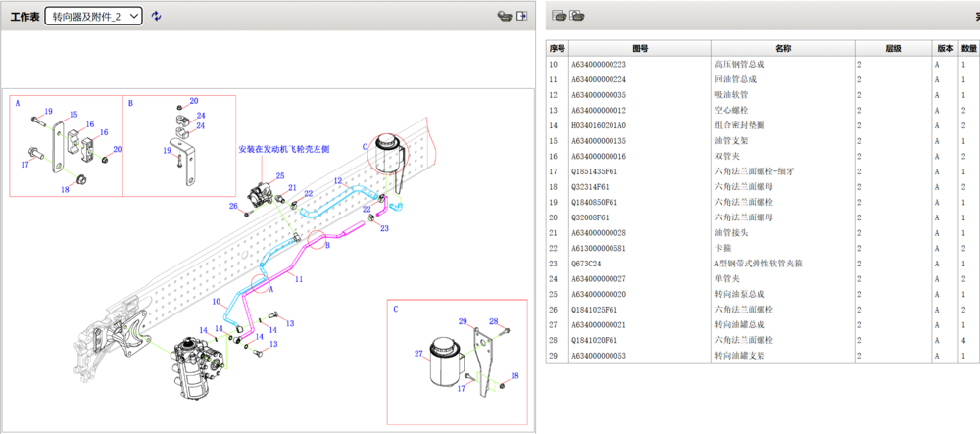The image size is (980, 434).
Task: Click the 层级 column header
Action: coord(892,48)
